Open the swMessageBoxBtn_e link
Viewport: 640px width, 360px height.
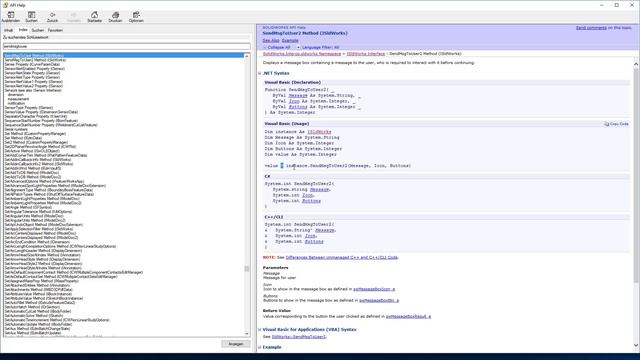[x=379, y=300]
